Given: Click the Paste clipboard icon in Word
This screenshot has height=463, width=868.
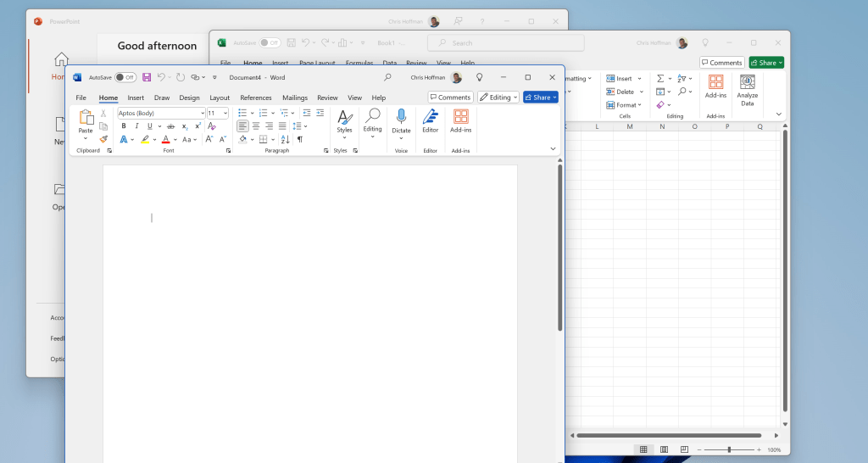Looking at the screenshot, I should pyautogui.click(x=86, y=118).
